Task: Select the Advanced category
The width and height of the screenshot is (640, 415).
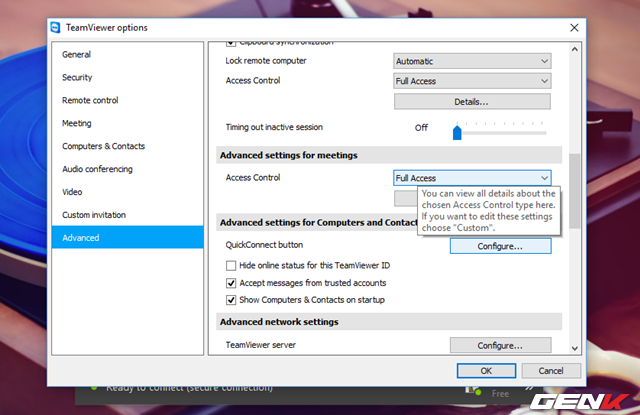Action: tap(127, 237)
